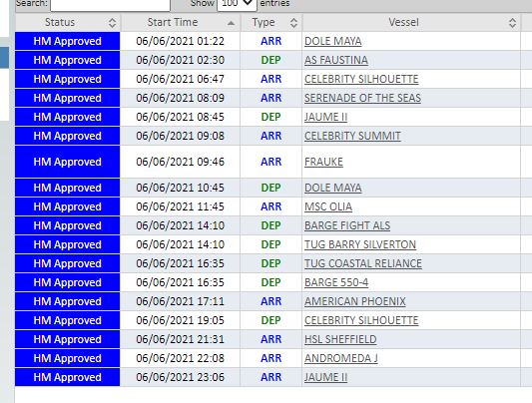The image size is (532, 403).
Task: Open TUG COASTAL RELIANCE link
Action: pyautogui.click(x=363, y=263)
